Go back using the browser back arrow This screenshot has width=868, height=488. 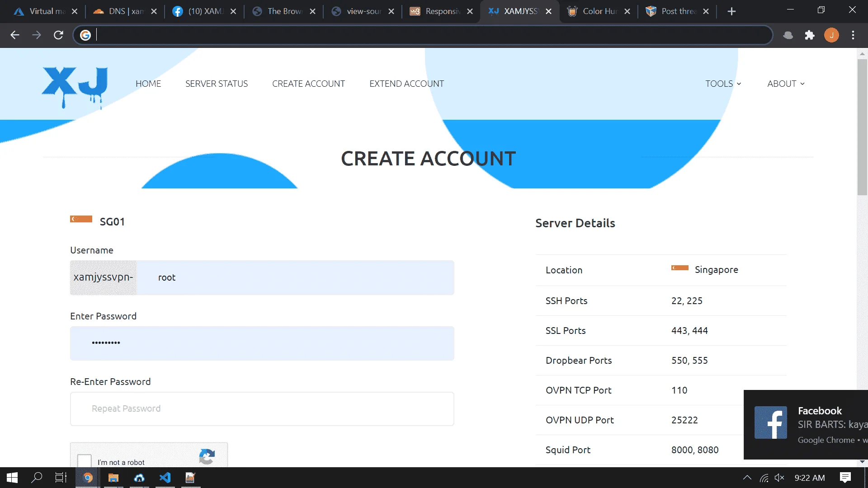pos(15,35)
